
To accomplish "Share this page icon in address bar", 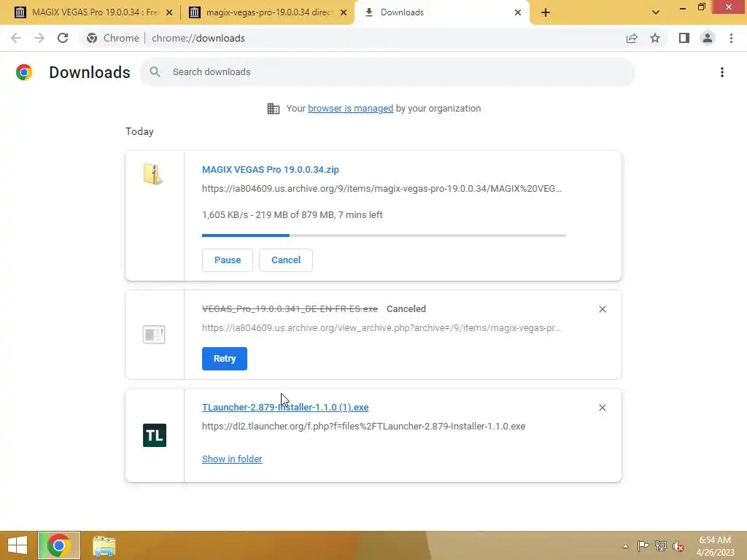I will pyautogui.click(x=632, y=38).
